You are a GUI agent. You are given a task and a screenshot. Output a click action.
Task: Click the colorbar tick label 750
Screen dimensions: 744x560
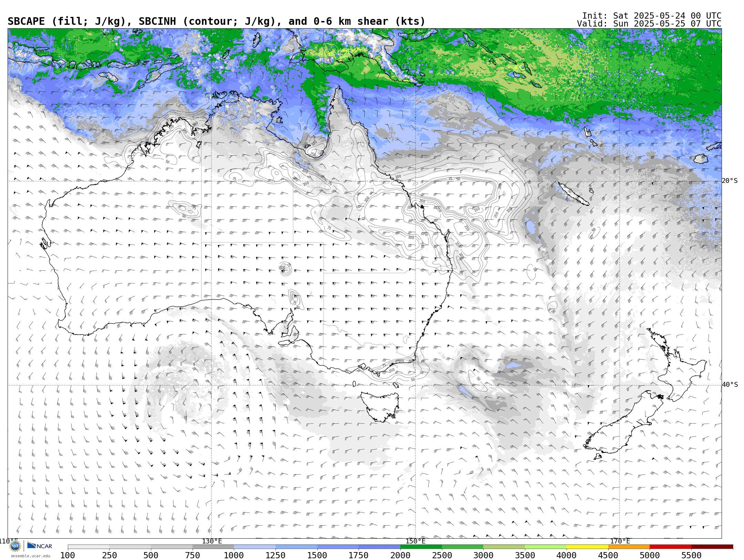(193, 555)
